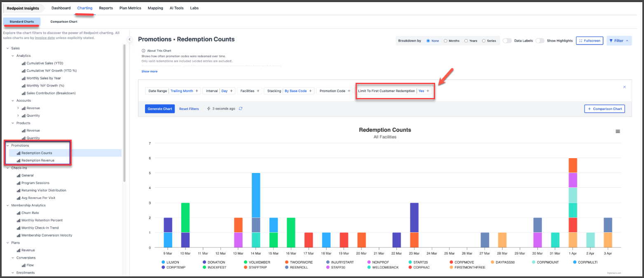Open the Reports tab in top navigation
This screenshot has width=644, height=278.
(x=106, y=8)
